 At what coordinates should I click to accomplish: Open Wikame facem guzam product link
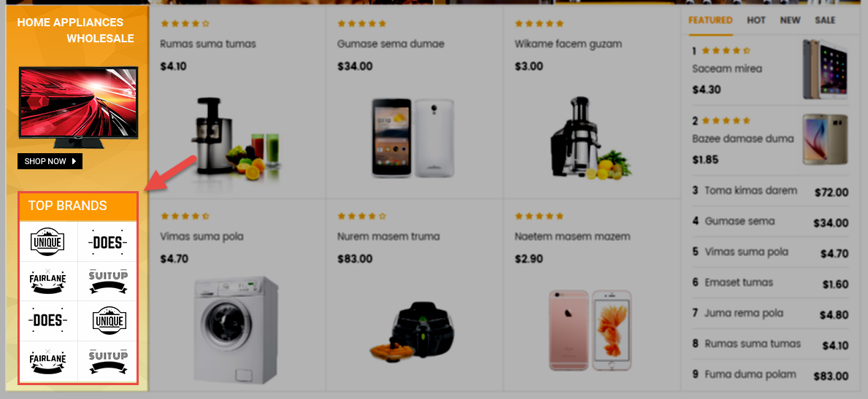[x=568, y=44]
